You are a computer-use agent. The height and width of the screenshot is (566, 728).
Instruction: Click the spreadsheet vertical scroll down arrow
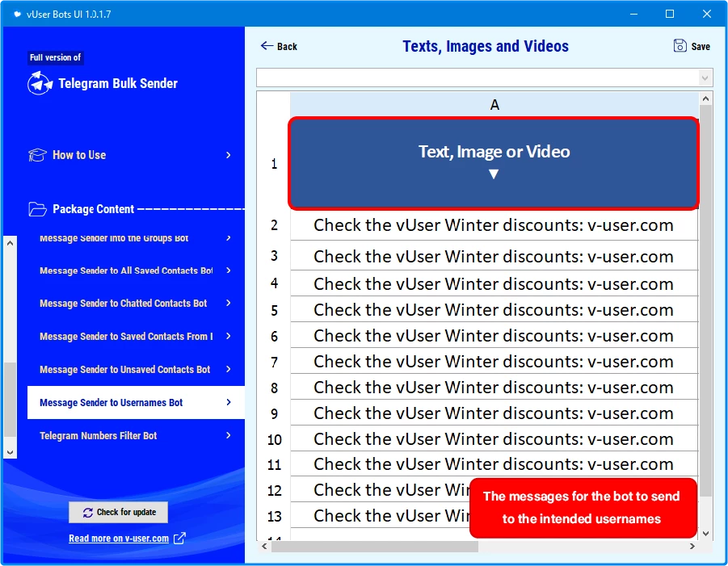pyautogui.click(x=705, y=534)
